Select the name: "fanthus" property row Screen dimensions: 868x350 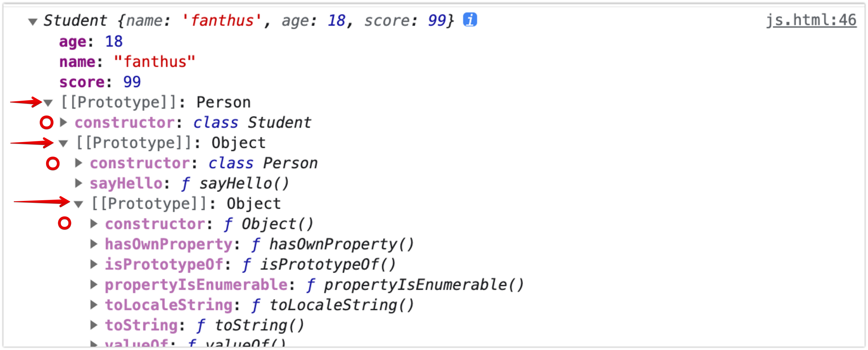pyautogui.click(x=127, y=62)
